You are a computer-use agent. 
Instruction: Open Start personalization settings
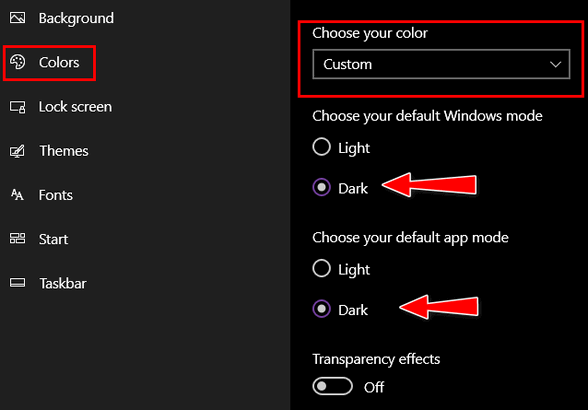point(53,239)
